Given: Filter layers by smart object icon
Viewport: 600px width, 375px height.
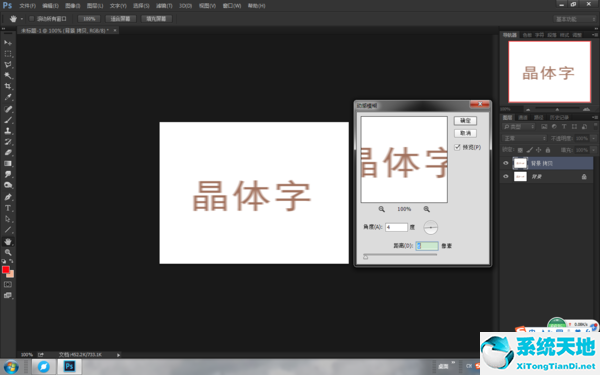Looking at the screenshot, I should point(584,127).
